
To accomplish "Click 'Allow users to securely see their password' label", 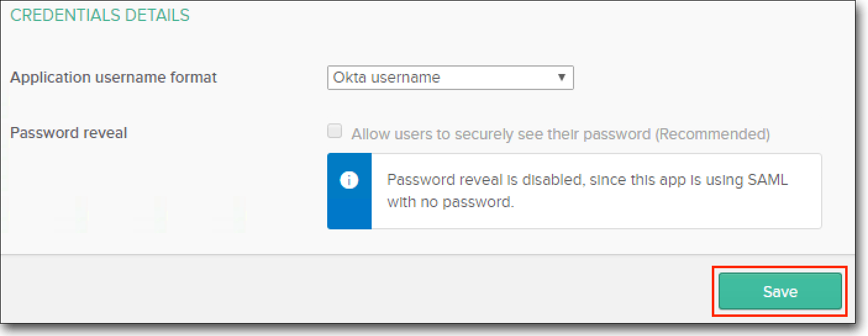I will coord(501,134).
